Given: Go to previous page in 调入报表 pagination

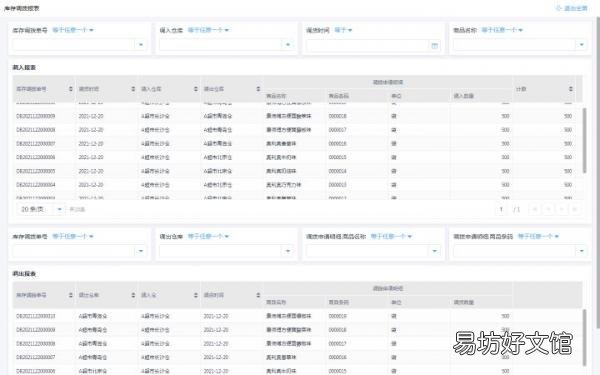Looking at the screenshot, I should click(548, 209).
